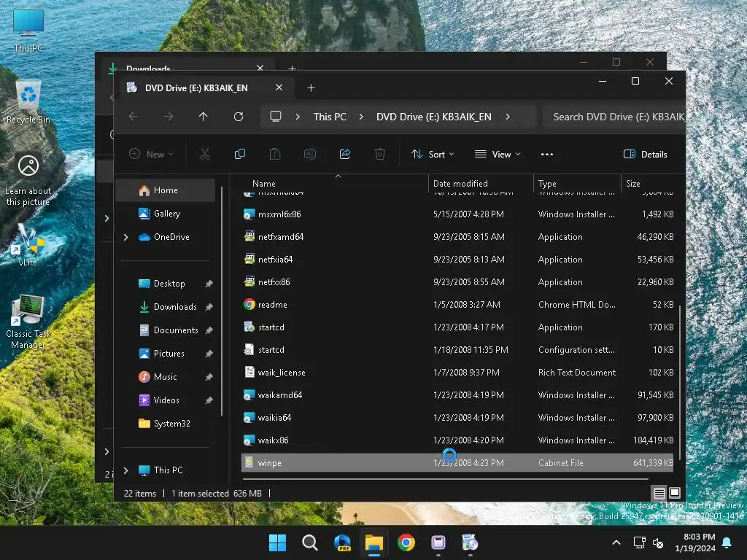Click the Delete trash icon
Viewport: 747px width, 560px height.
pyautogui.click(x=379, y=154)
